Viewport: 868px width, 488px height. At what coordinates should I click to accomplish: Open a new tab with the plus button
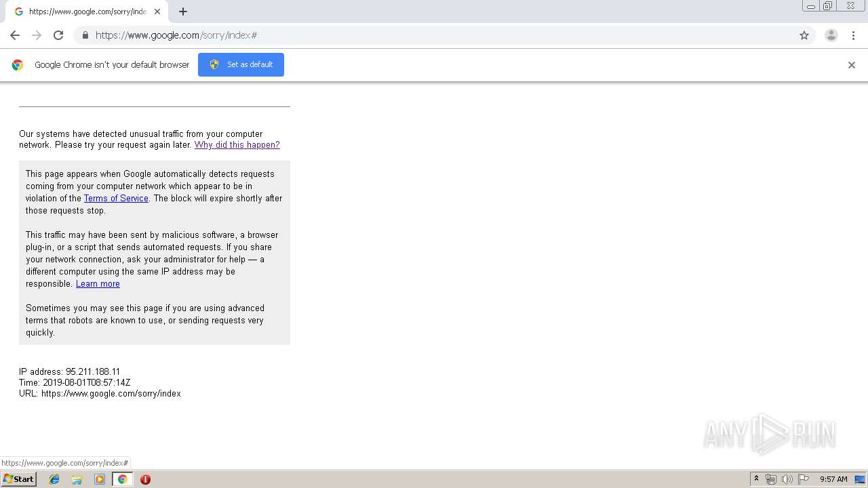(183, 12)
